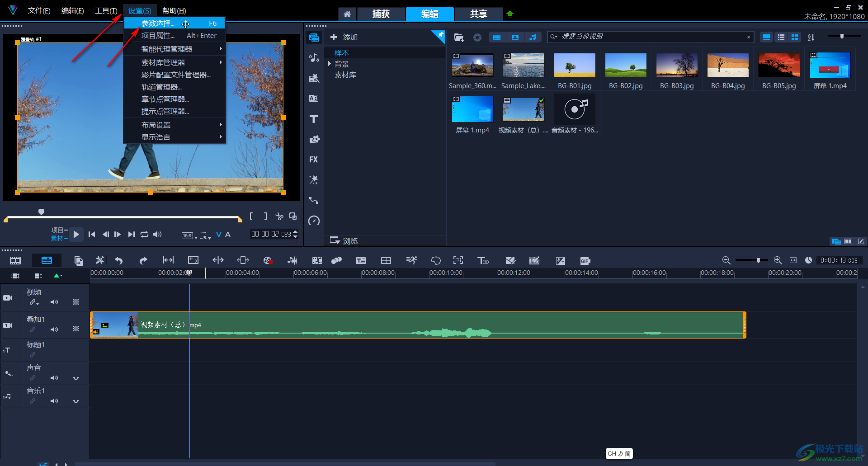
Task: Click the Undo arrow in timeline toolbar
Action: point(119,260)
